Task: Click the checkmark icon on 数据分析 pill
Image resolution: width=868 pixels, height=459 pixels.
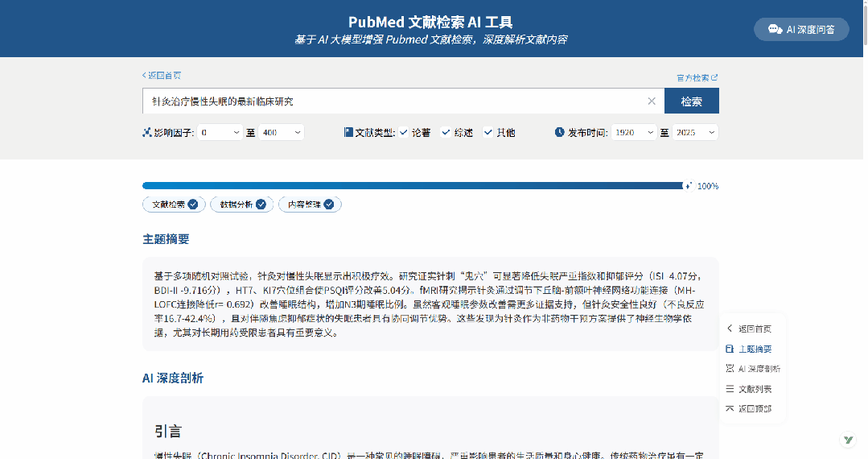Action: click(261, 205)
